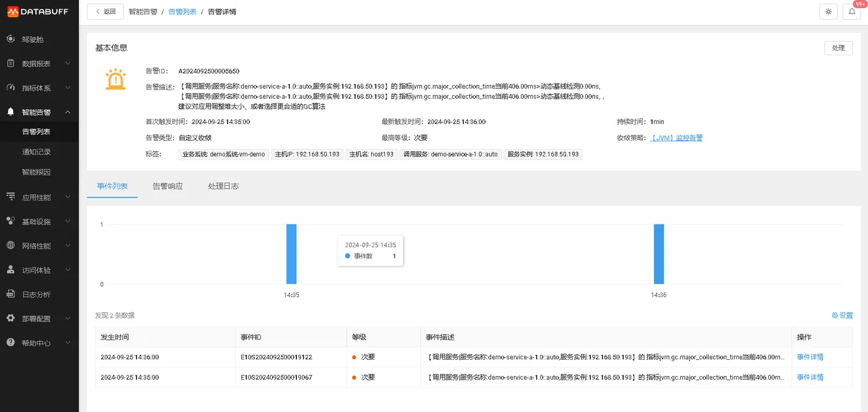Expand the 指标体系 menu chevron
Screen dimensions: 868x412
tap(68, 87)
